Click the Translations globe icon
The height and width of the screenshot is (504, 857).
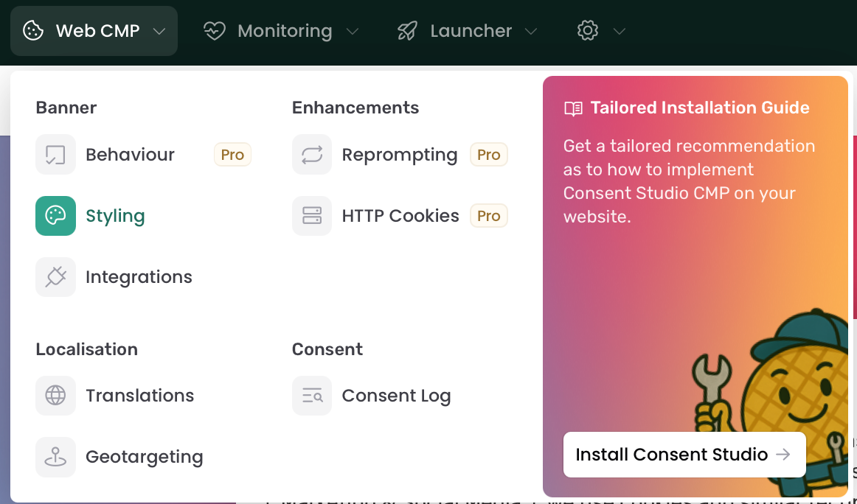56,396
